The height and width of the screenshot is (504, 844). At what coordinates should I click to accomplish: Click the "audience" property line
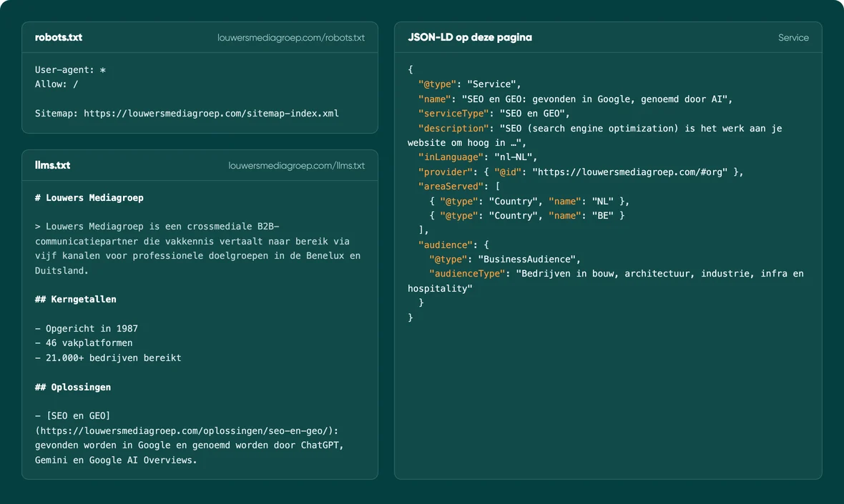click(453, 244)
